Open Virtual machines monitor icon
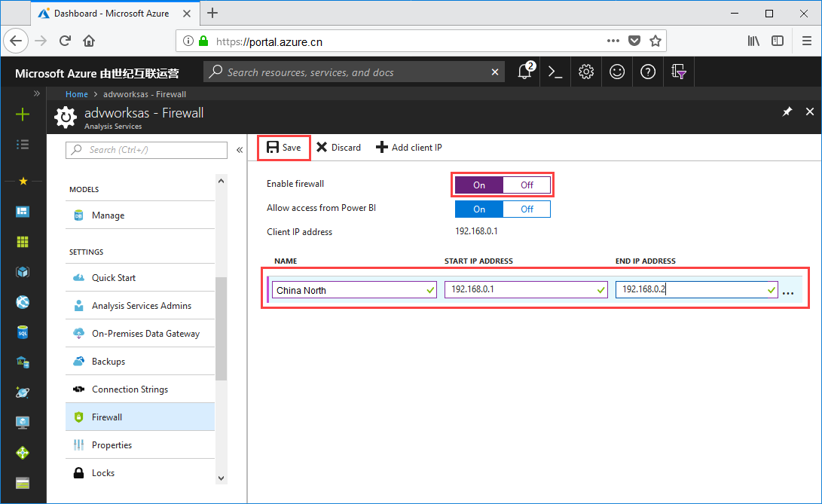Screen dimensions: 822x504 23,423
